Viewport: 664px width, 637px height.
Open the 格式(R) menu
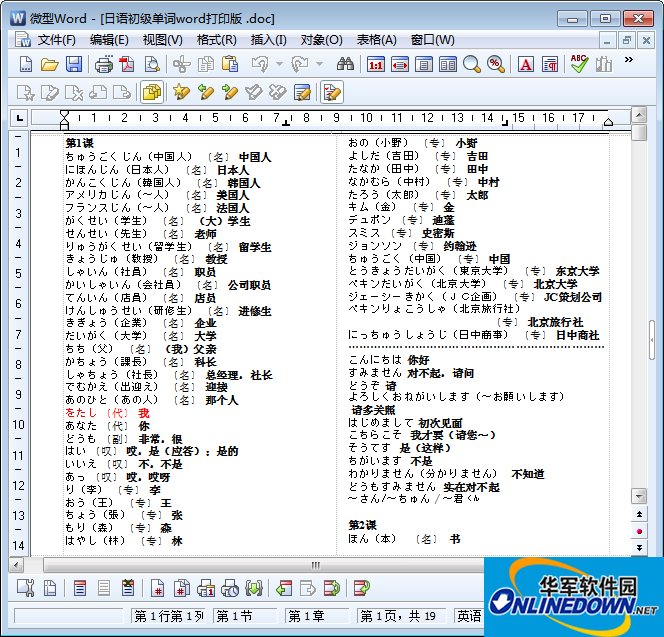pyautogui.click(x=216, y=40)
